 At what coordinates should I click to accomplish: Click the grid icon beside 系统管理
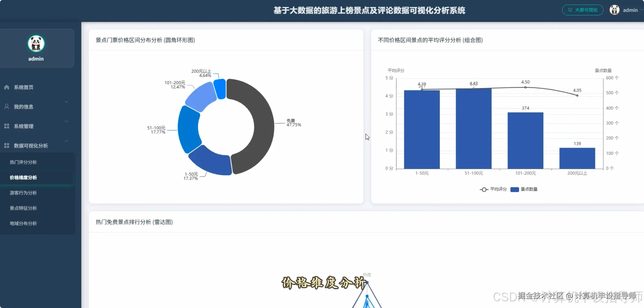point(6,126)
